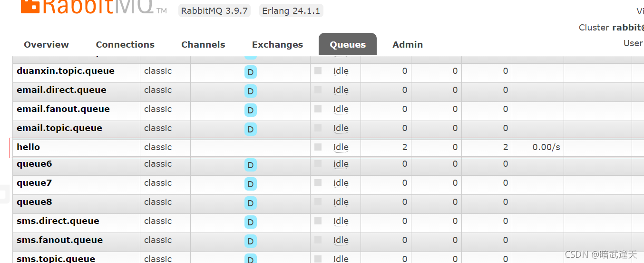The height and width of the screenshot is (263, 644).
Task: Click the D badge for email.topic.queue
Action: [x=251, y=130]
